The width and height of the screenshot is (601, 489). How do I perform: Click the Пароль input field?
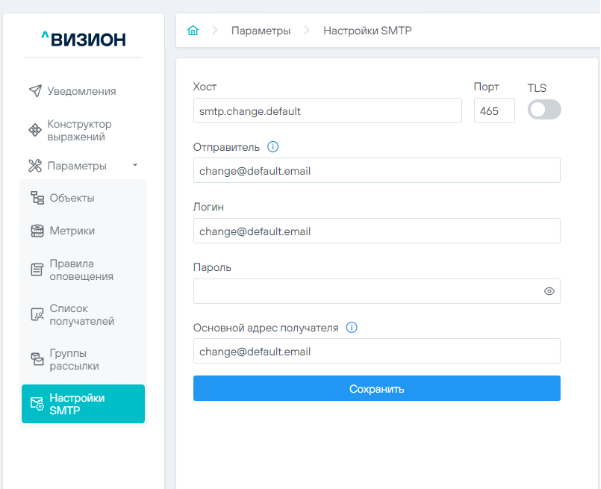[x=377, y=291]
